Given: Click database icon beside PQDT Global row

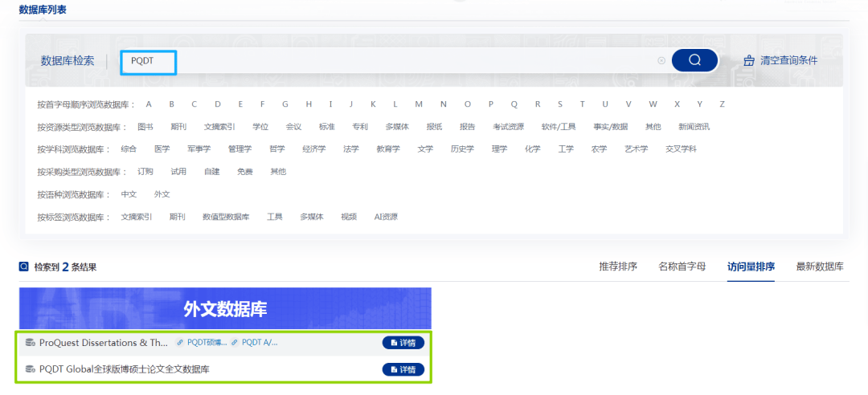Looking at the screenshot, I should (31, 369).
